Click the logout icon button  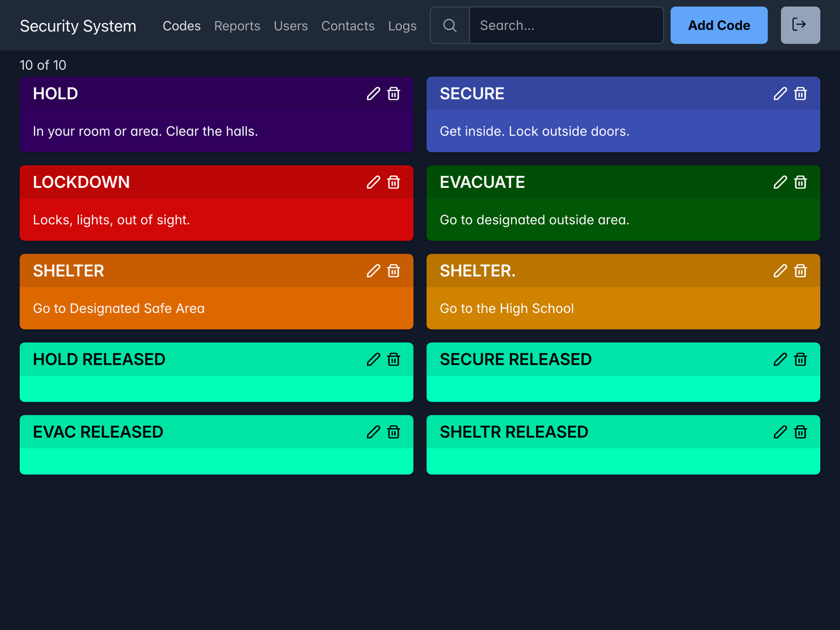click(800, 25)
